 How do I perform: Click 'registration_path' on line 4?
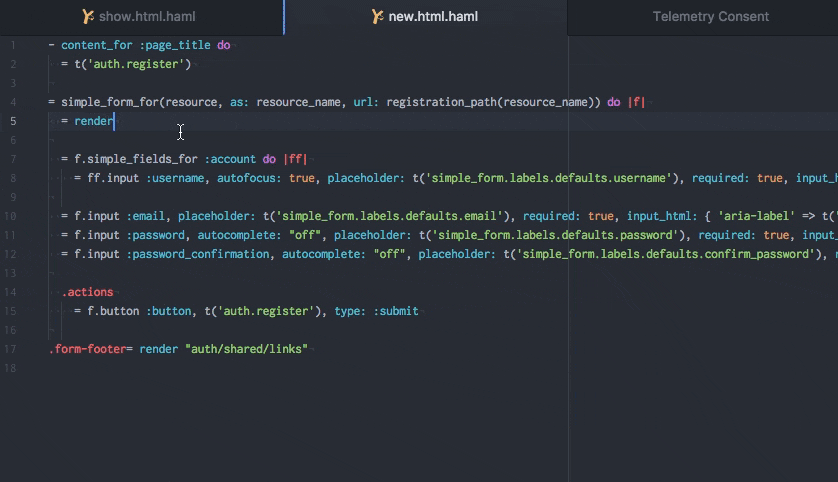[441, 102]
